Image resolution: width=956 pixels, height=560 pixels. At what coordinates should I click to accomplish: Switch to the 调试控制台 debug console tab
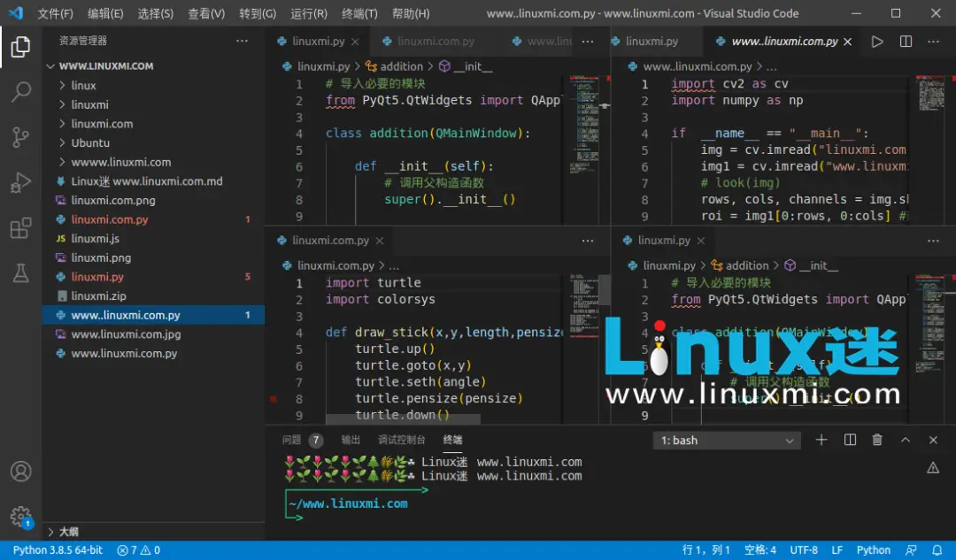(x=401, y=440)
